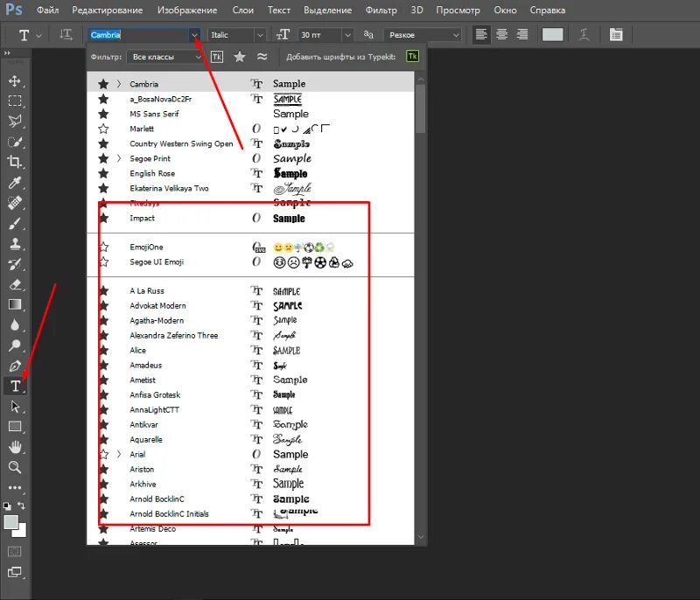This screenshot has height=600, width=700.
Task: Change screen mode icon
Action: click(15, 572)
